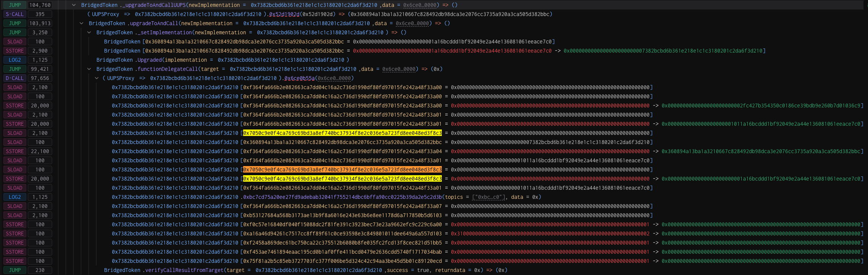Collapse the functionDelegateCall tree node

coord(89,69)
